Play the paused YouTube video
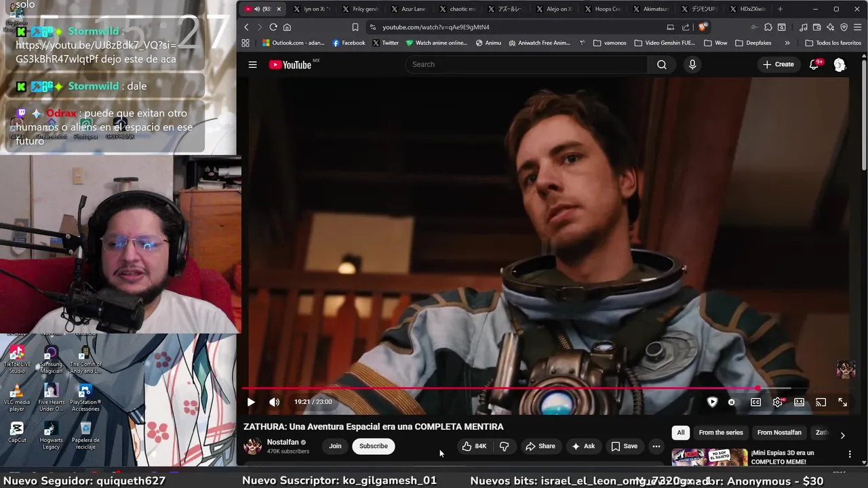 (x=251, y=402)
